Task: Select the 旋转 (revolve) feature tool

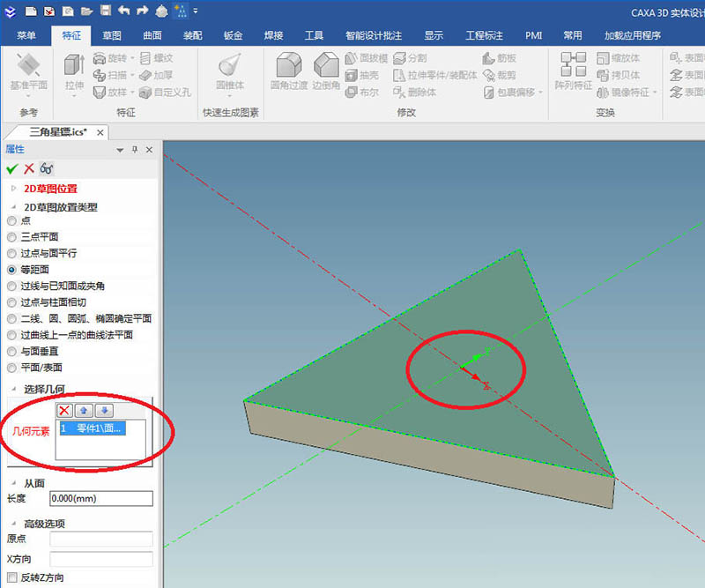Action: 109,58
